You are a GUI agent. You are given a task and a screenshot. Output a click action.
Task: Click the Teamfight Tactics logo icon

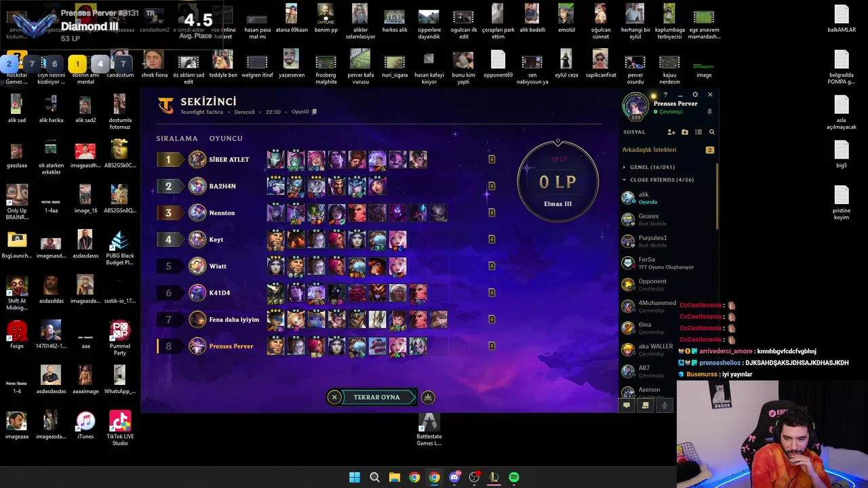165,105
